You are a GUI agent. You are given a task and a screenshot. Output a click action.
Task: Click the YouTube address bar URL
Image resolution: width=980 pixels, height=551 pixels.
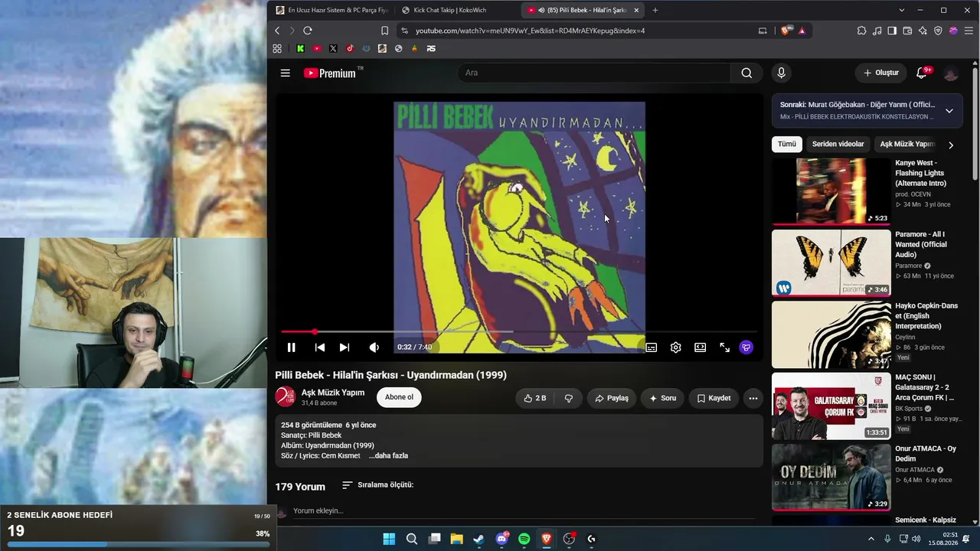point(530,31)
